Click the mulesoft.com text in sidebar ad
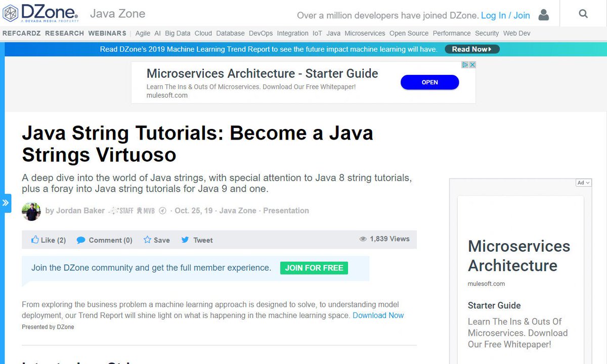This screenshot has height=364, width=607. (486, 284)
